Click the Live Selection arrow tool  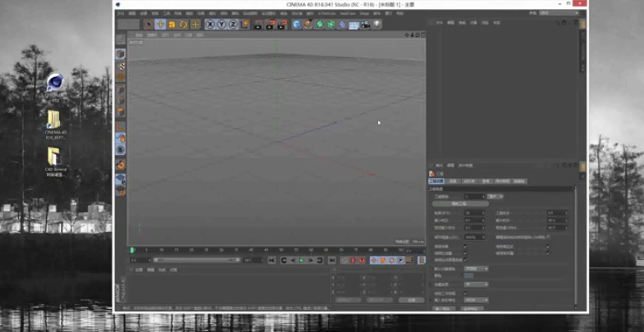[x=148, y=25]
